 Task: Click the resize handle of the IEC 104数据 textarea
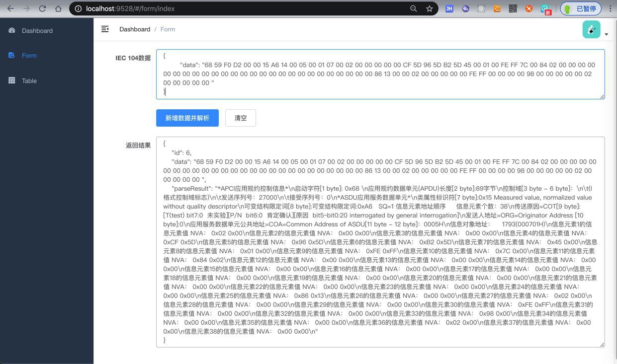click(602, 96)
